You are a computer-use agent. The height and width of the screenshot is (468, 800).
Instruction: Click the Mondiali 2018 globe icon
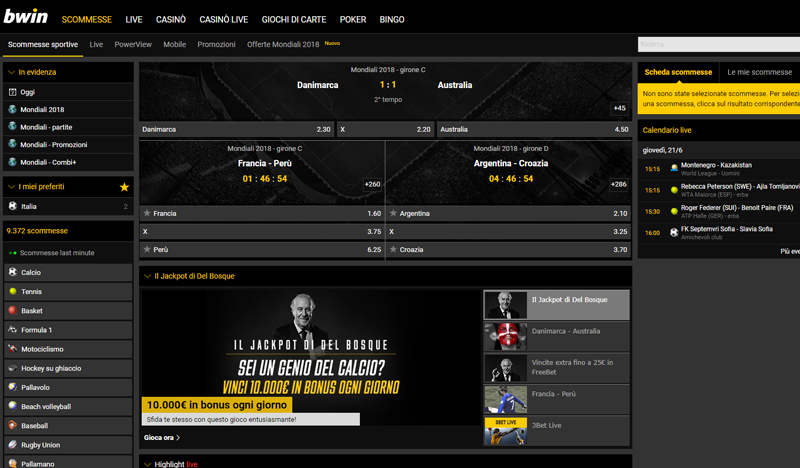tap(12, 109)
